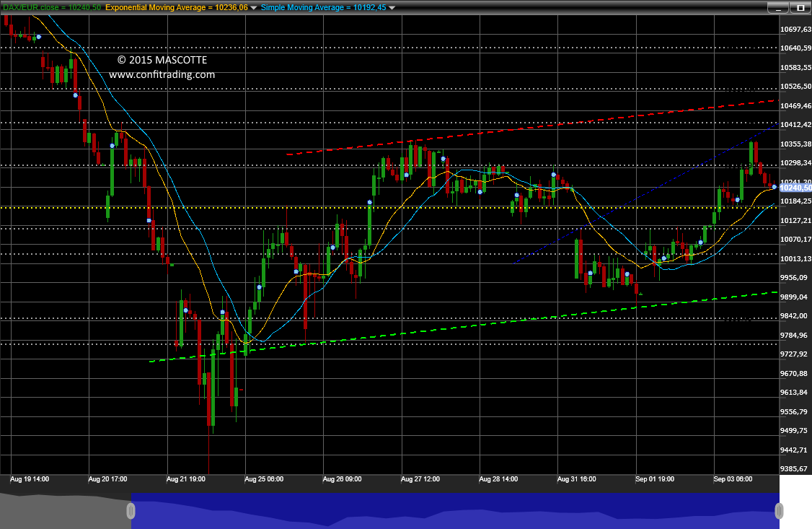Click the gray unselected area of navigator

pos(65,511)
